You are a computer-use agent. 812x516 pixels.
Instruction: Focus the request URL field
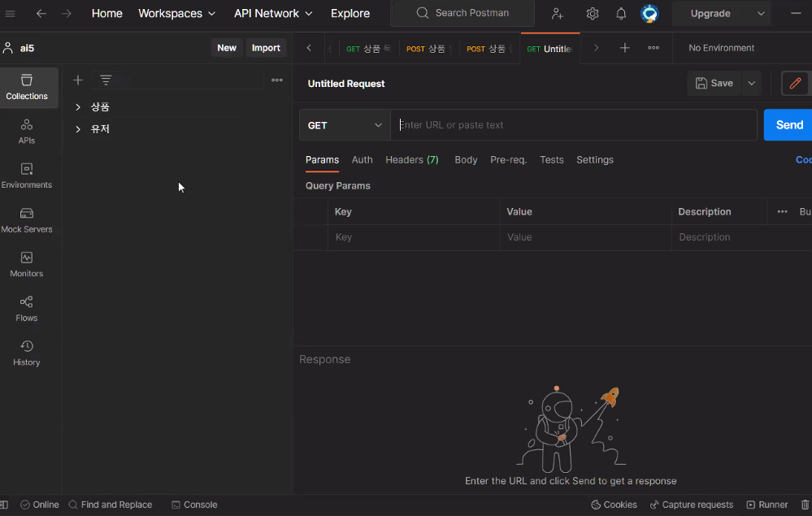click(574, 125)
